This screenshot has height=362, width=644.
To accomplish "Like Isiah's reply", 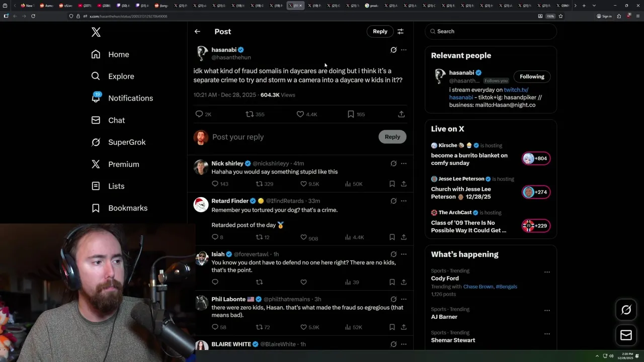I will [303, 282].
